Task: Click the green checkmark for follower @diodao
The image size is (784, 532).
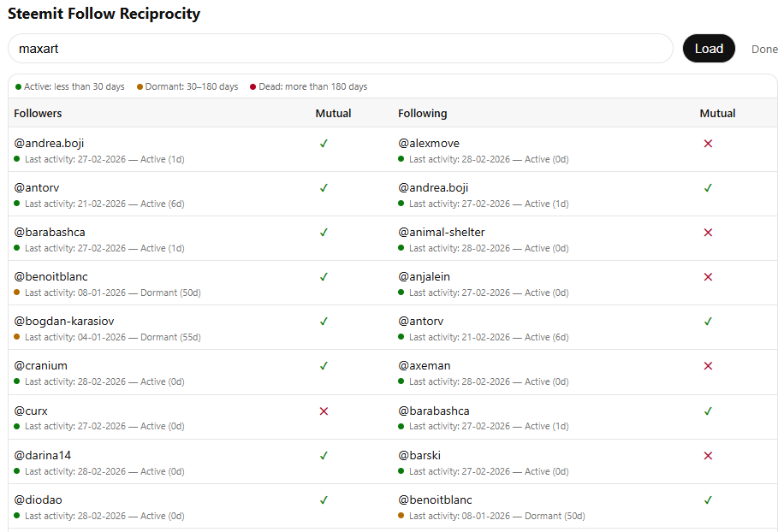Action: tap(324, 500)
